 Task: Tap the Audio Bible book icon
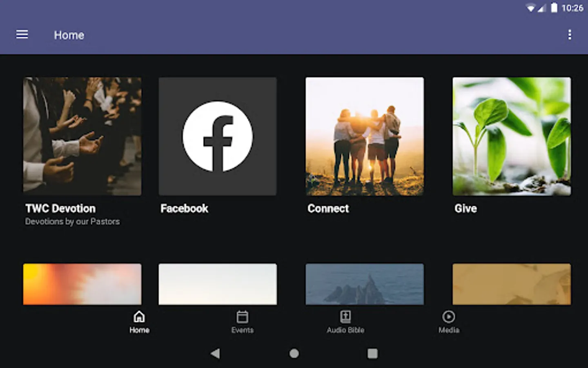345,317
